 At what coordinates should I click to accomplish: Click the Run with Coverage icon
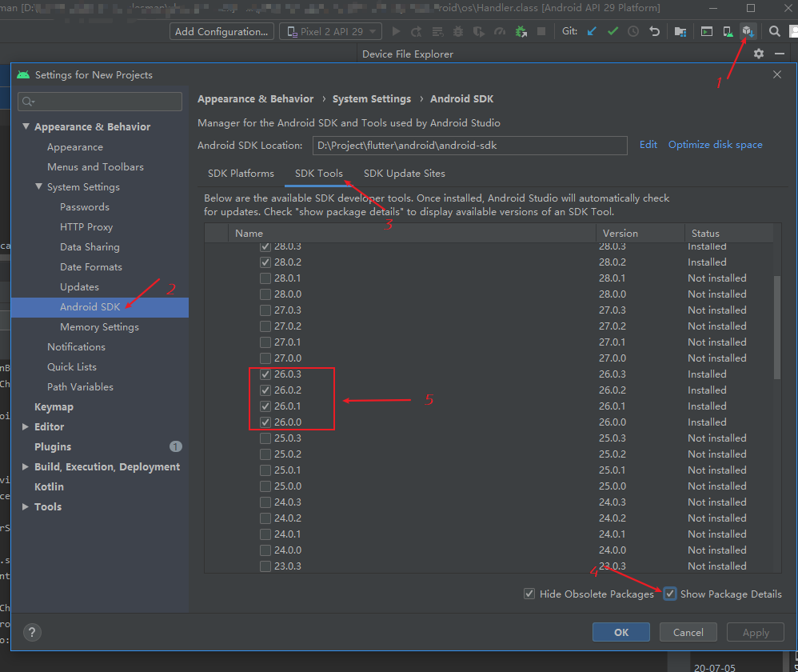tap(479, 31)
